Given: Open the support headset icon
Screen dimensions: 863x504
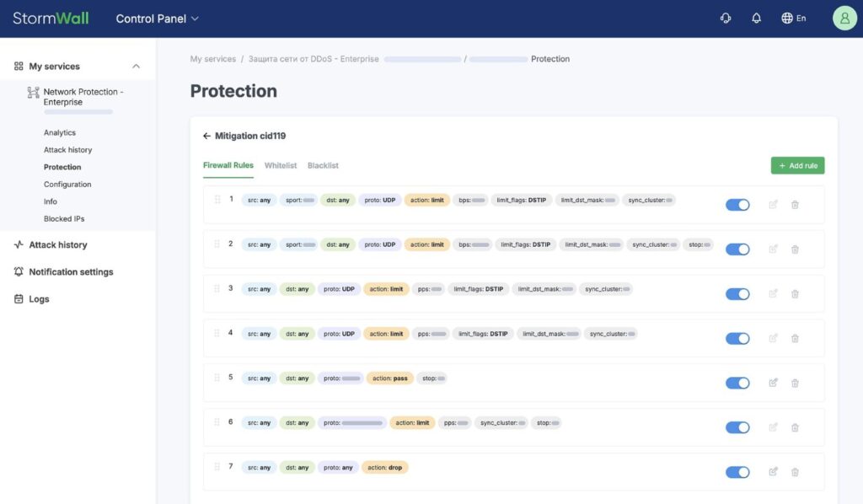Looking at the screenshot, I should (x=726, y=17).
